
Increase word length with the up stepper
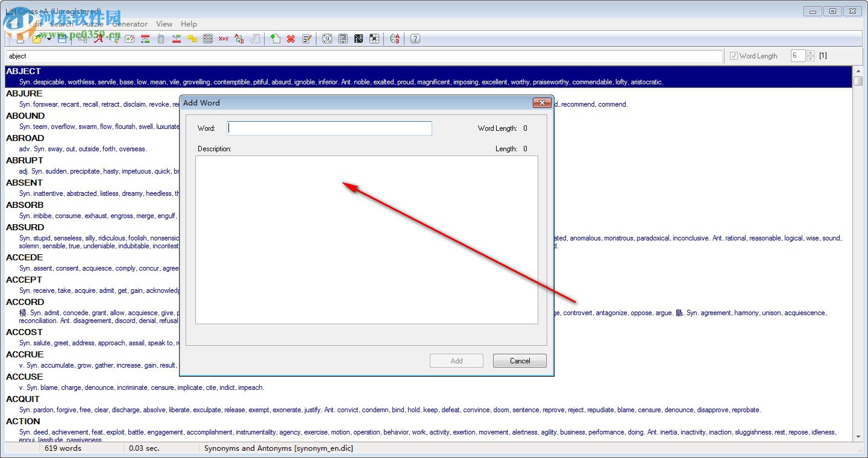click(x=811, y=53)
